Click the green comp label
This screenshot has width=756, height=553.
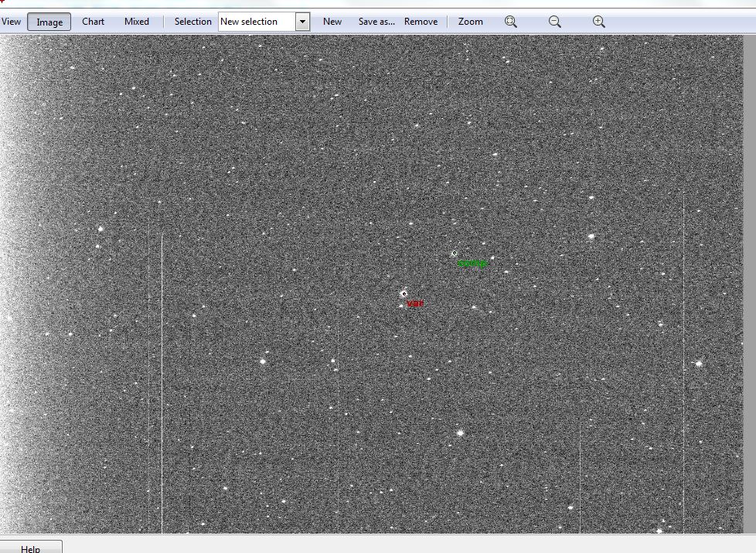(472, 263)
